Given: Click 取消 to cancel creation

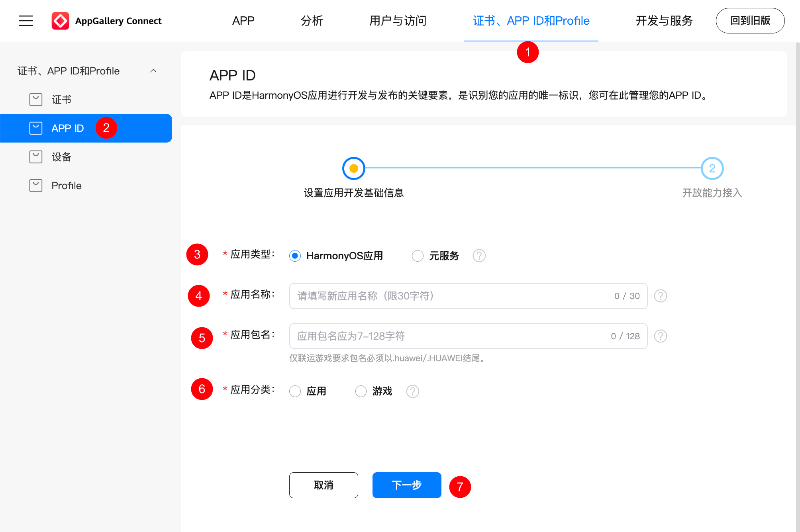Looking at the screenshot, I should click(324, 485).
